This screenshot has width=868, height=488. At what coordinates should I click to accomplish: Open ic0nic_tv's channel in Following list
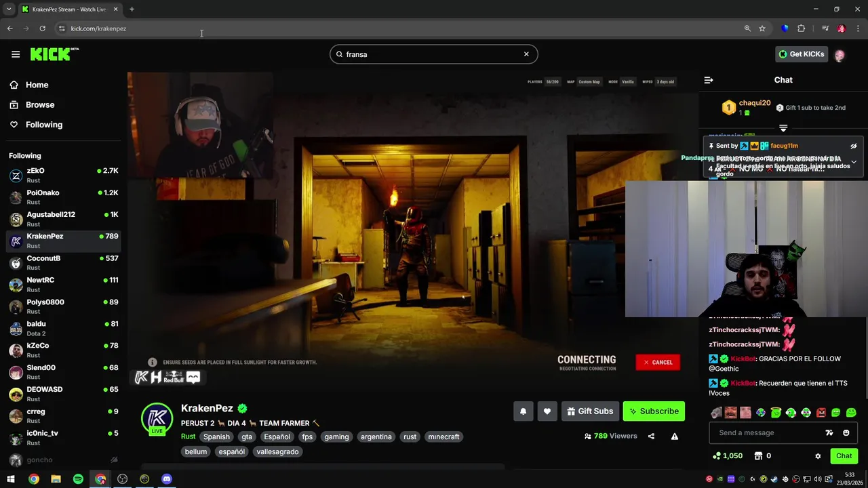click(64, 438)
